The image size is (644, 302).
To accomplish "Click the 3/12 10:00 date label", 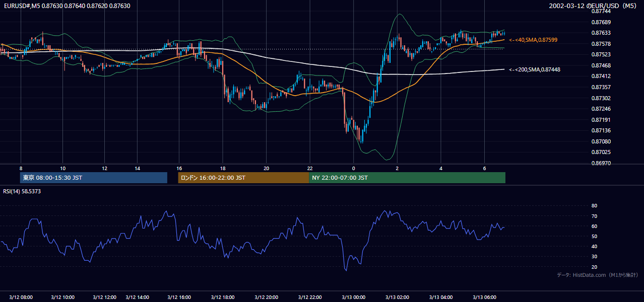I will 63,297.
